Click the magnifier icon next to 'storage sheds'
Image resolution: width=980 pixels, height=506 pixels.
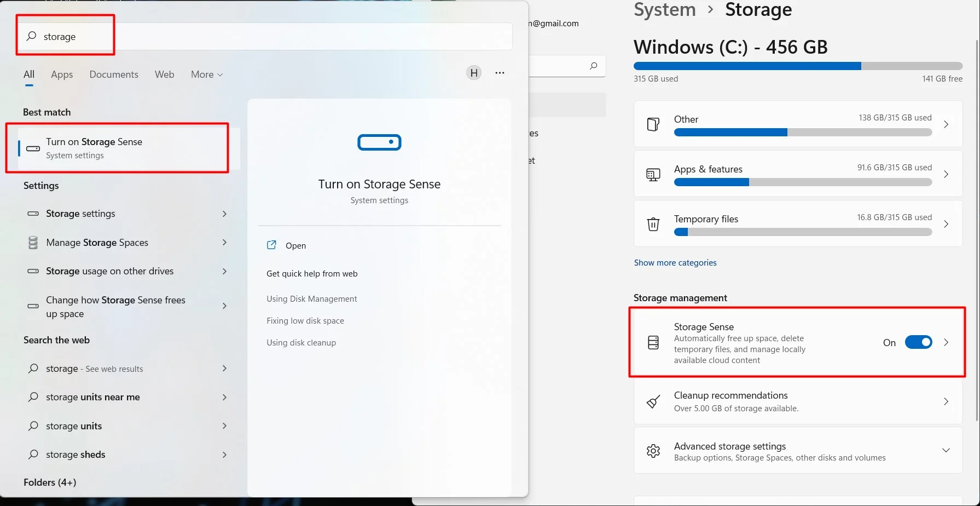click(33, 455)
